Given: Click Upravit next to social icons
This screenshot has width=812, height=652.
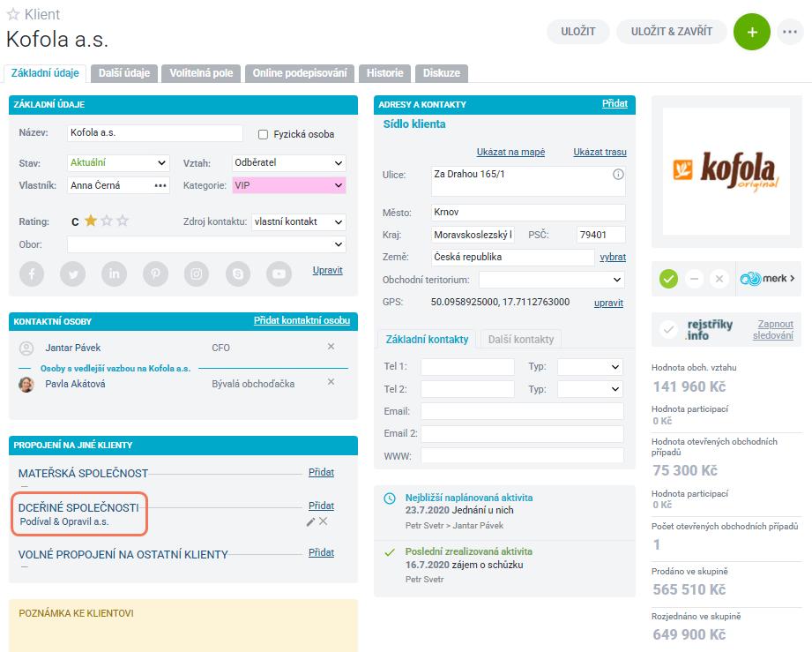Looking at the screenshot, I should point(328,270).
